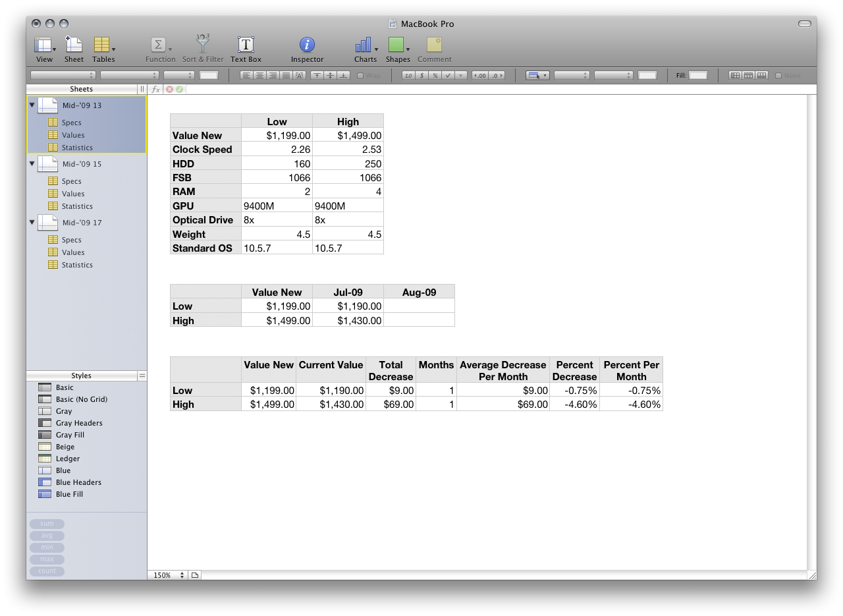Click auto-align text button
The image size is (843, 616).
(299, 76)
